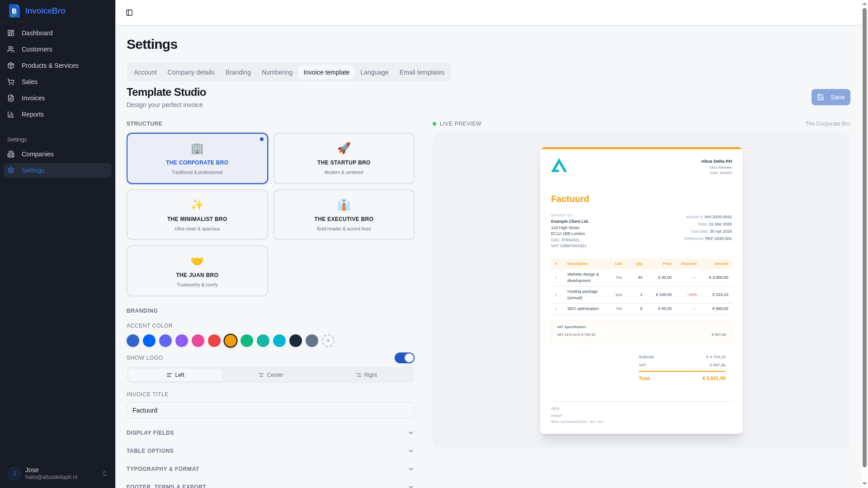Switch to the Numbering tab

coord(277,72)
